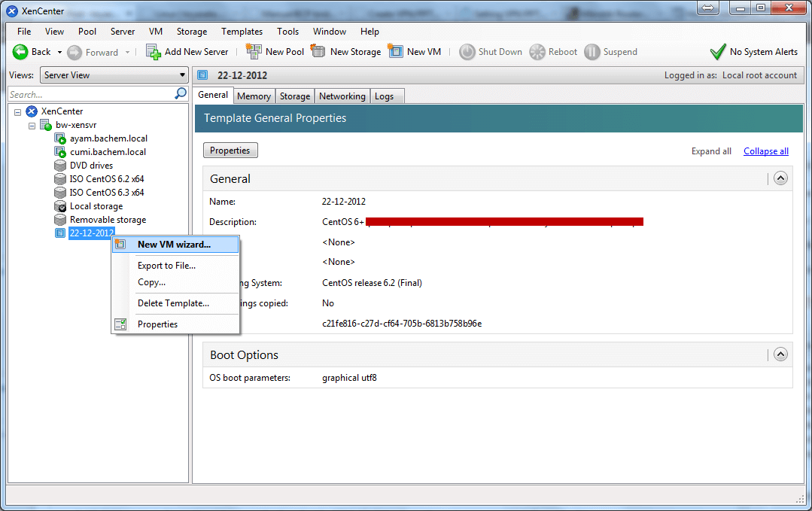Click the search magnifier icon

click(181, 93)
